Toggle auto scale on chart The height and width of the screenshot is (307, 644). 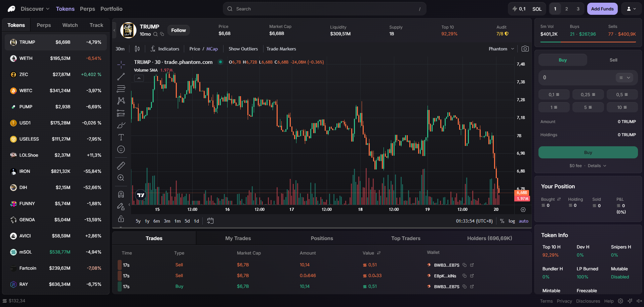click(x=523, y=221)
